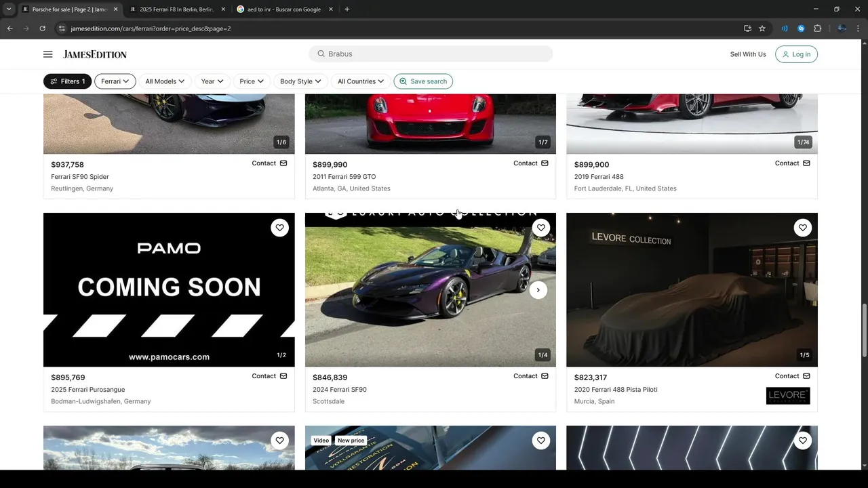Contact seller of 2024 Ferrari SF90
868x488 pixels.
coord(531,376)
